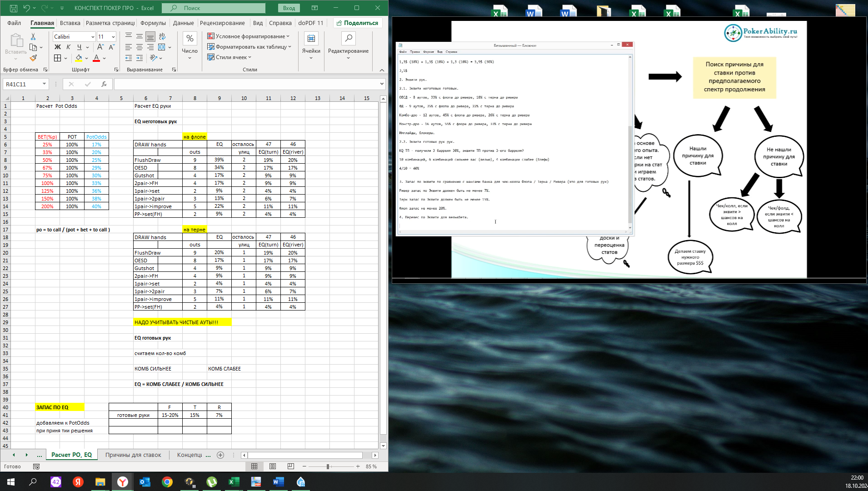The image size is (868, 491).
Task: Click the Вход sign-in button
Action: (289, 8)
